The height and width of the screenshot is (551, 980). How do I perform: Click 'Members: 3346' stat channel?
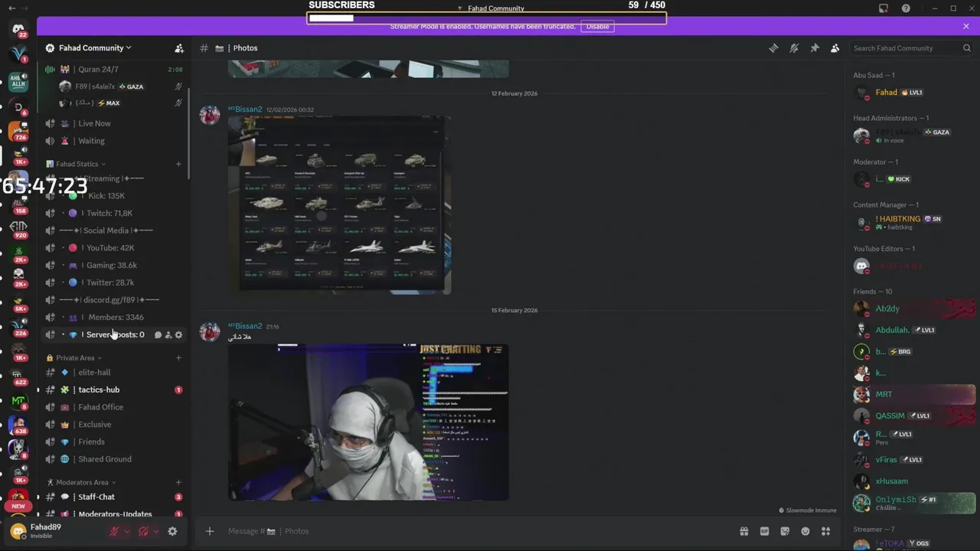point(113,318)
